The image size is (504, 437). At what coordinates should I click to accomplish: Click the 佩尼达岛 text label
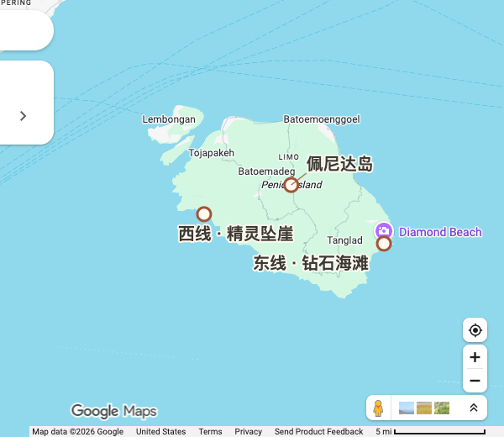pyautogui.click(x=339, y=164)
